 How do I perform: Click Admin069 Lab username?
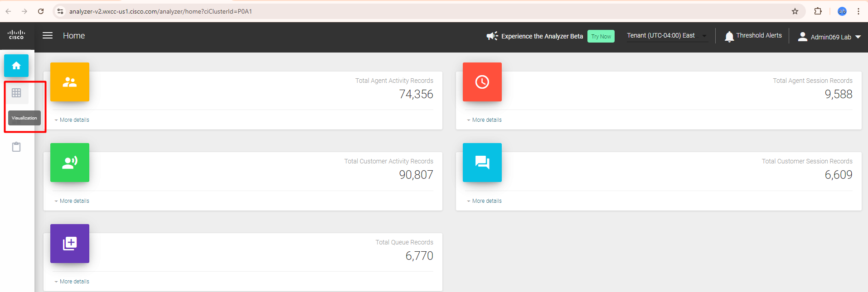click(831, 37)
